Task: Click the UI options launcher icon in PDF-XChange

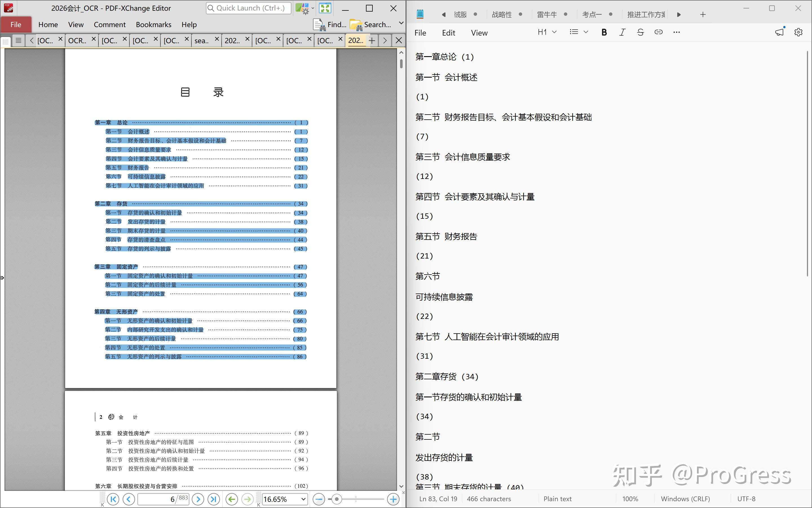Action: pos(303,8)
